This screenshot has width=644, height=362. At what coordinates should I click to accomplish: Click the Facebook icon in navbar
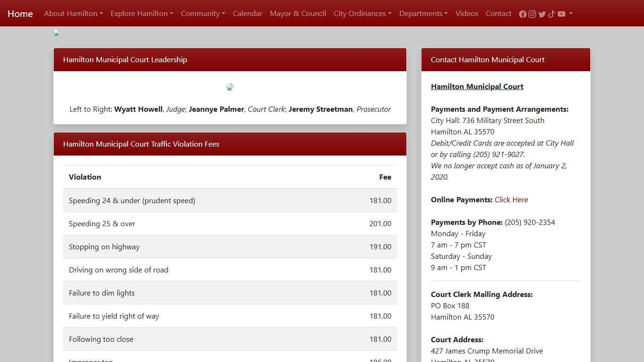(522, 14)
